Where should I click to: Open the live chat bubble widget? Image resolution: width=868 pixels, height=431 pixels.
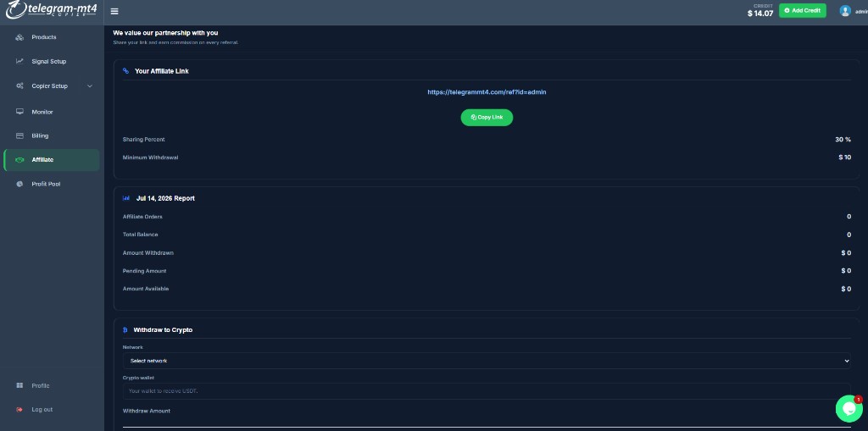(849, 408)
